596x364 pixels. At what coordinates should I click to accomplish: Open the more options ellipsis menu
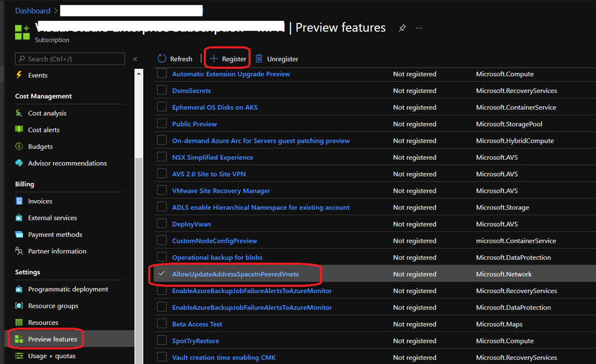(x=419, y=28)
